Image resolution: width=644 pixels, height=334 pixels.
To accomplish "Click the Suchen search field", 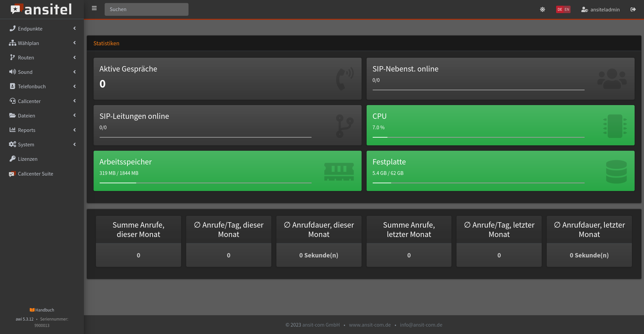I will coord(147,9).
